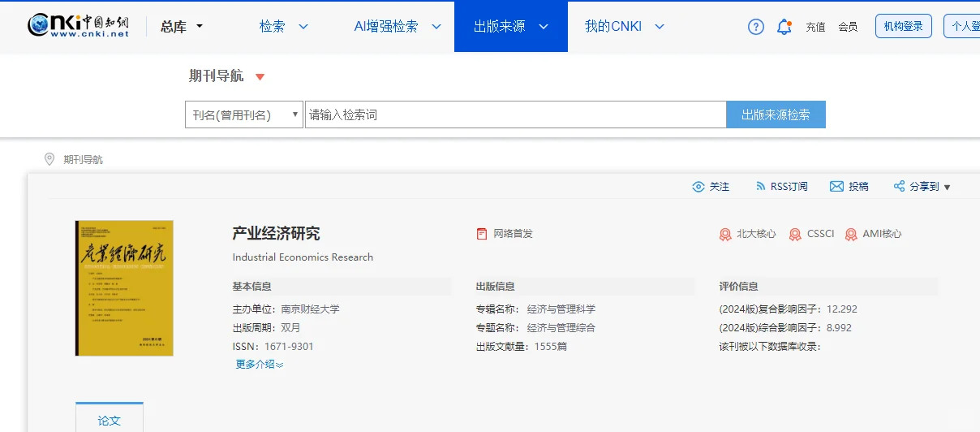
Task: Click the 北大核心 badge icon
Action: (x=725, y=234)
